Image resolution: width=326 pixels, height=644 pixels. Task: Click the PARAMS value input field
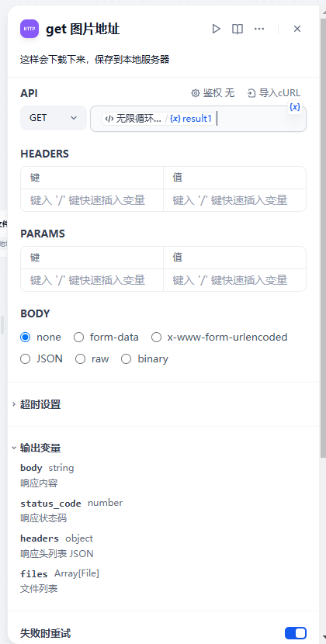pyautogui.click(x=234, y=280)
